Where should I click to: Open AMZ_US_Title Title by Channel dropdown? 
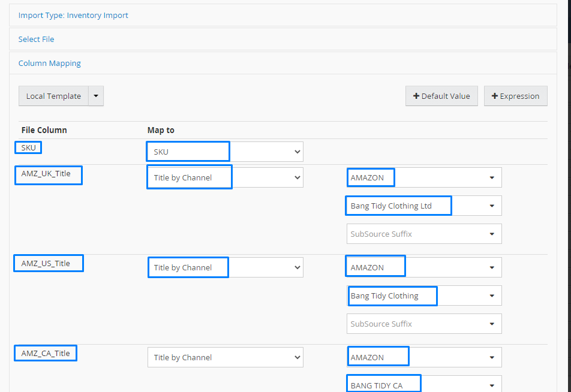[x=225, y=267]
